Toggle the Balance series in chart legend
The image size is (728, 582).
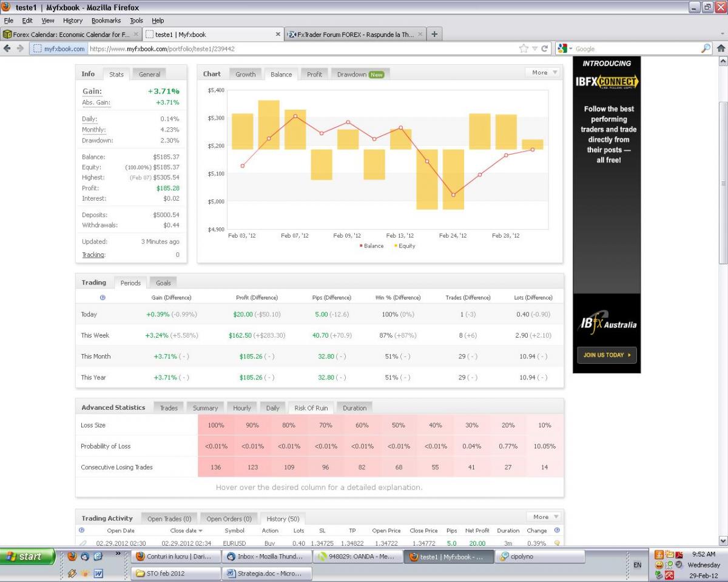tap(371, 246)
